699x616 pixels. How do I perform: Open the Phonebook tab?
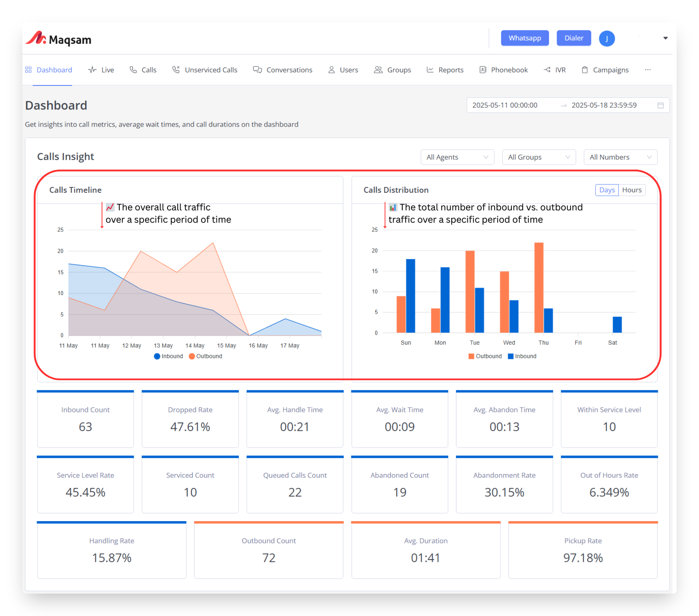pyautogui.click(x=504, y=70)
